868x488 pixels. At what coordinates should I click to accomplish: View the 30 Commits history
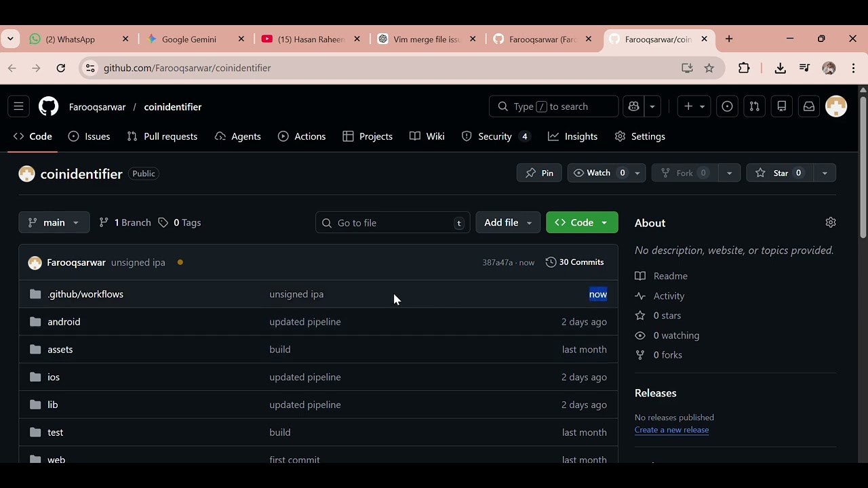574,262
